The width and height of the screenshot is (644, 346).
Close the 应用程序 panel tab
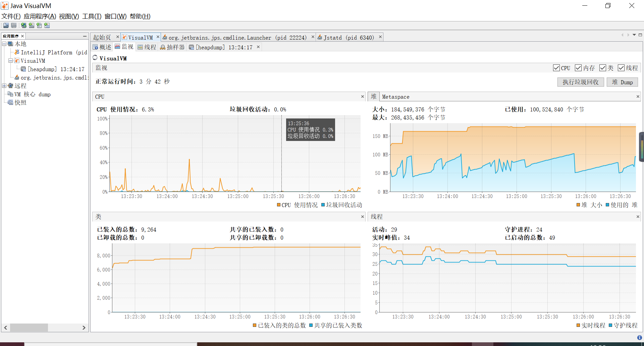coord(22,36)
